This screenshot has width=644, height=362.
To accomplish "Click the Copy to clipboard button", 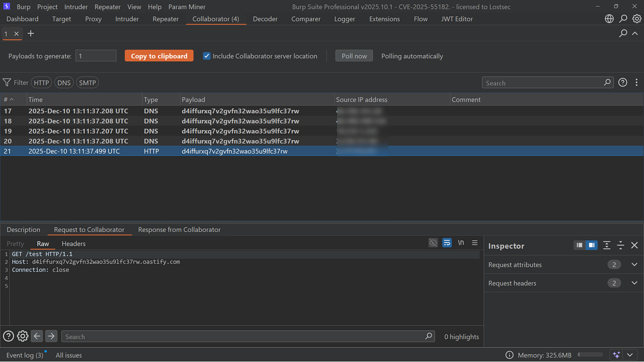I will pyautogui.click(x=159, y=56).
